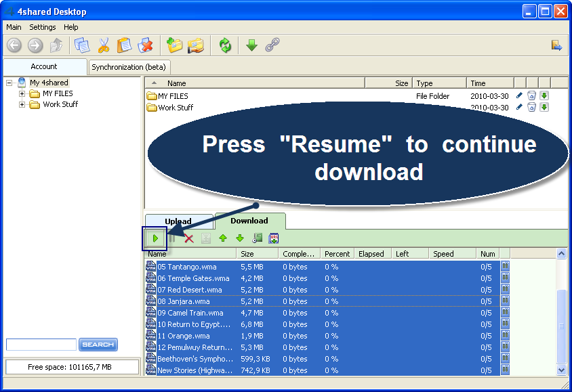
Task: Click the Cut scissors icon
Action: pyautogui.click(x=104, y=45)
